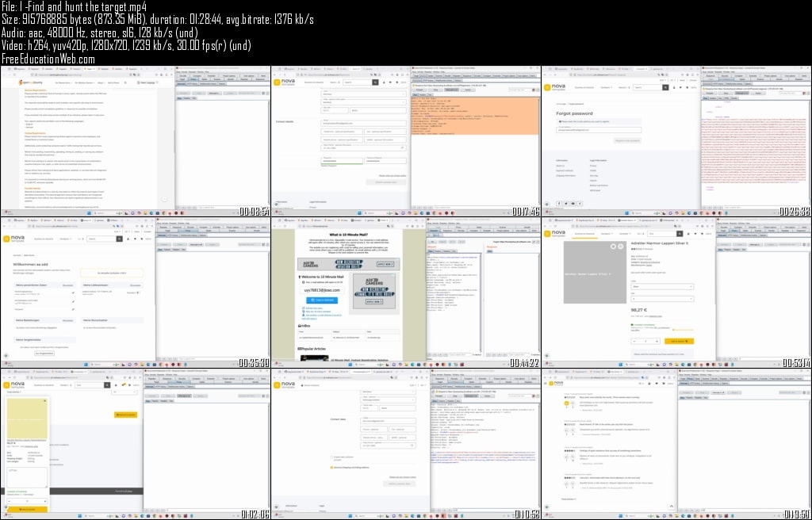Click the grey product image in the 00:53:14 frame

(595, 274)
